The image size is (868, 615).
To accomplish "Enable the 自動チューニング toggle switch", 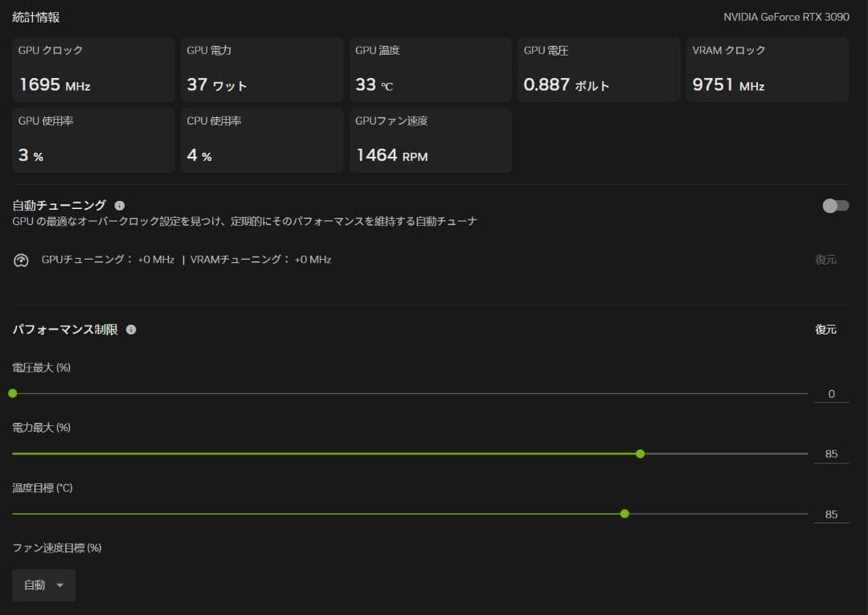I will [835, 206].
